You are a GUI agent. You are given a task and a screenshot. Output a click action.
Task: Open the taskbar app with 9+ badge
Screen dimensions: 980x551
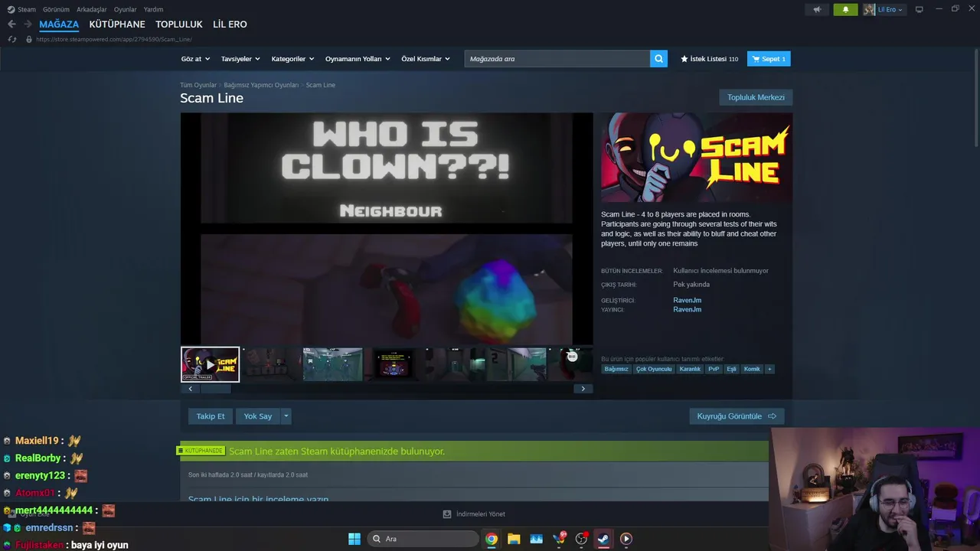tap(560, 539)
